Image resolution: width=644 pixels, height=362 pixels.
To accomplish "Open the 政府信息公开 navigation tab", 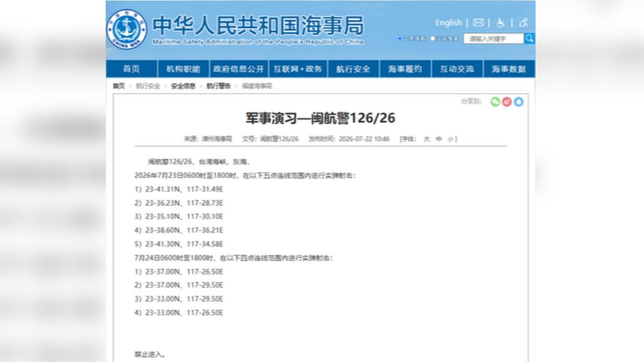I will [239, 69].
